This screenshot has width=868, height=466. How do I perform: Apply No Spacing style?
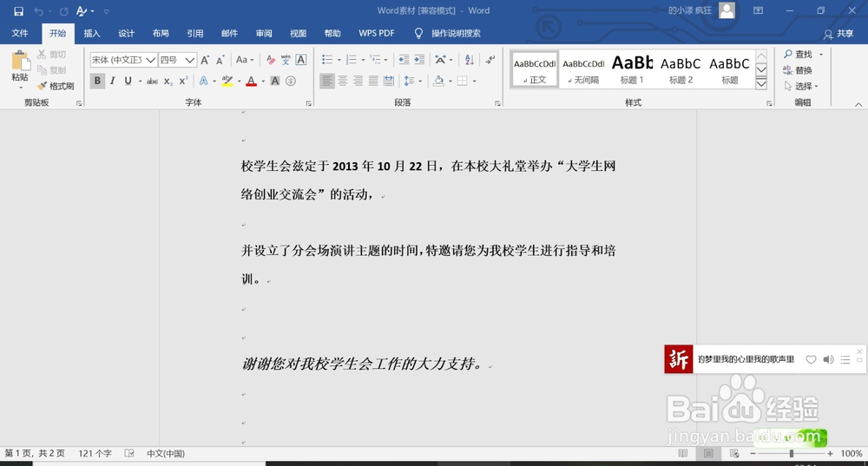583,69
